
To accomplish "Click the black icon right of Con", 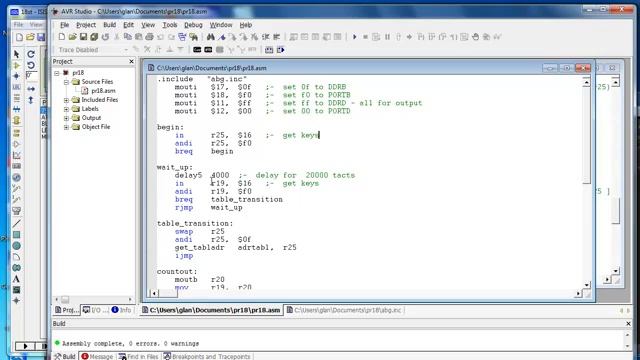I will pyautogui.click(x=208, y=50).
